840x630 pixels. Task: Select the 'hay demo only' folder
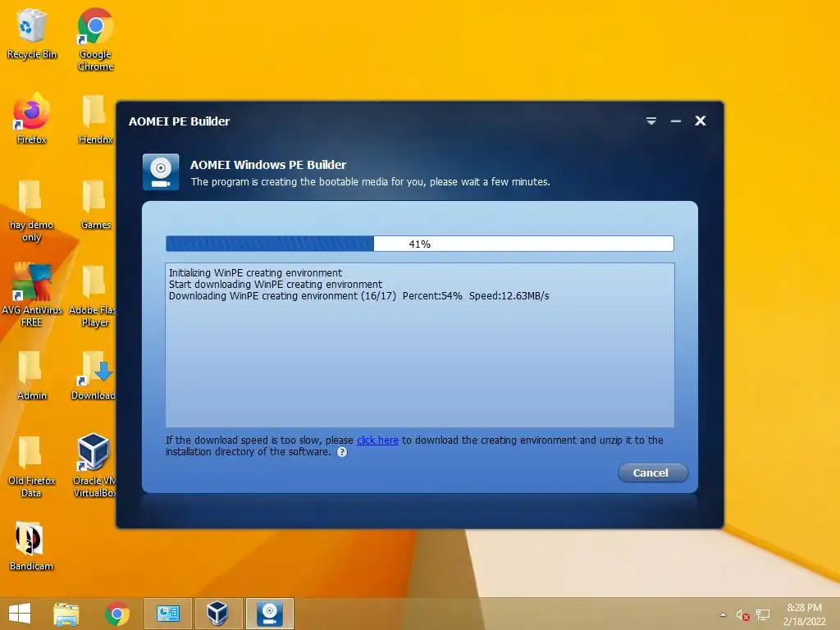tap(31, 210)
